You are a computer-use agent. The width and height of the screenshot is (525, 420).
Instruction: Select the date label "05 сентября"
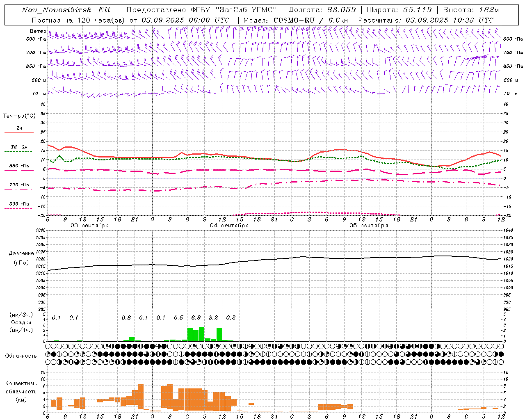(369, 226)
